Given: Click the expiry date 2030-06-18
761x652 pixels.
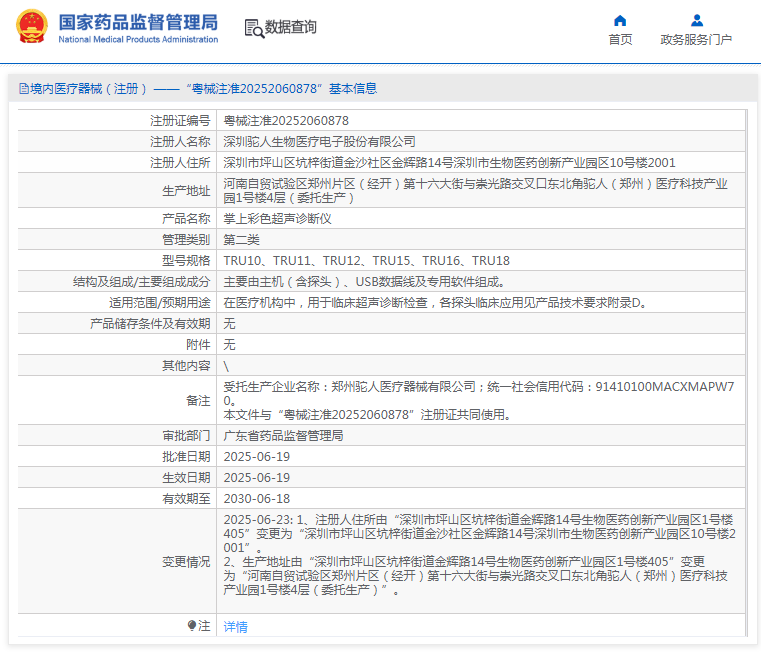Looking at the screenshot, I should tap(256, 498).
